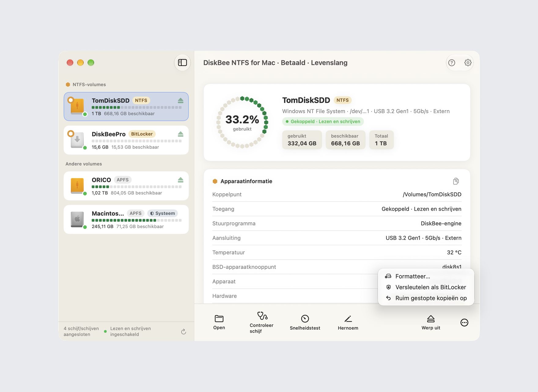The height and width of the screenshot is (392, 538).
Task: Choose Ruim gestopte kopieën op
Action: (426, 298)
